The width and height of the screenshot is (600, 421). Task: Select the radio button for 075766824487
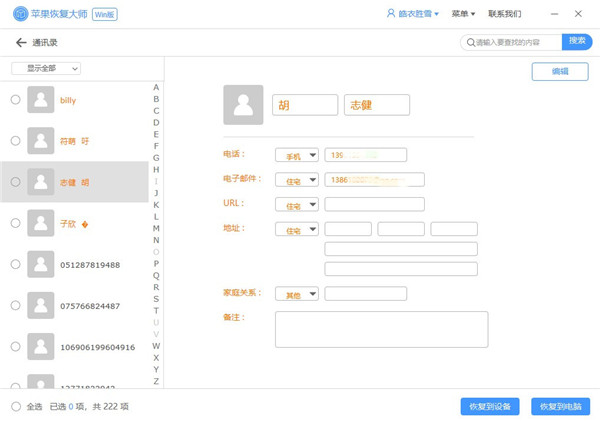coord(15,306)
